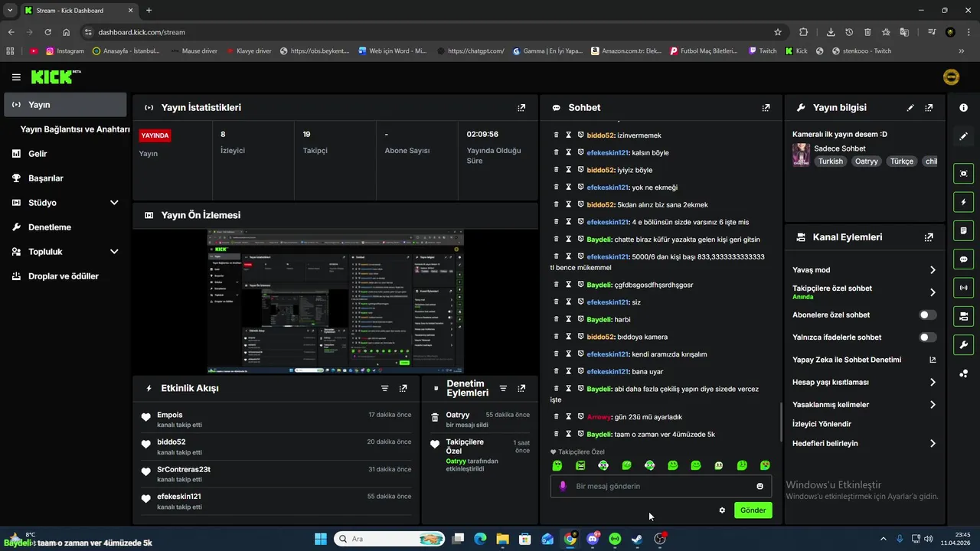Show hidden system tray icons

pos(883,539)
